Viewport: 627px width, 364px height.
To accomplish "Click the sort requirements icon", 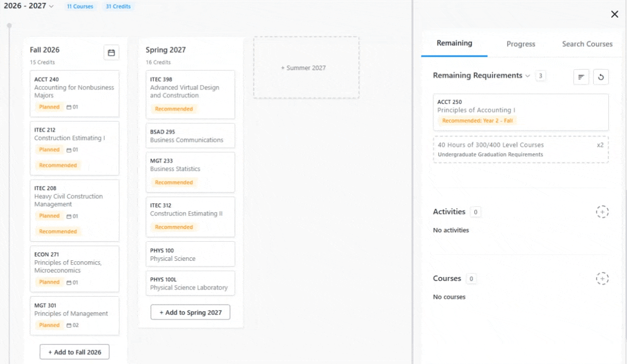I will [581, 77].
